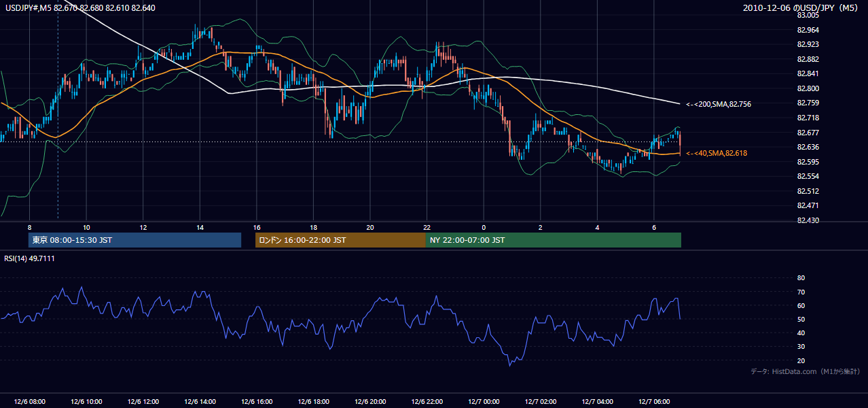
Task: Click RSI scale value 40
Action: pyautogui.click(x=801, y=333)
